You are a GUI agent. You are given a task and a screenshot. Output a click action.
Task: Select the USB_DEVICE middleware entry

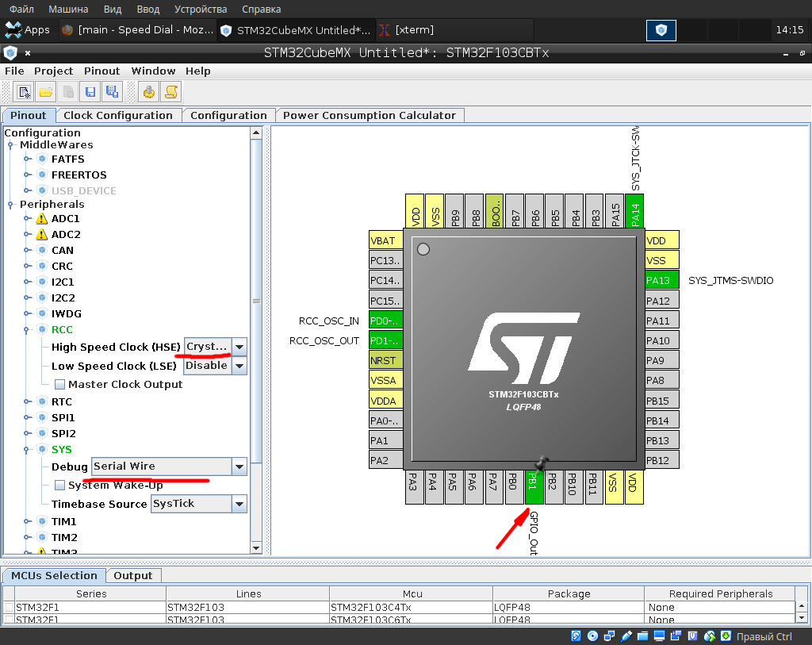(83, 190)
